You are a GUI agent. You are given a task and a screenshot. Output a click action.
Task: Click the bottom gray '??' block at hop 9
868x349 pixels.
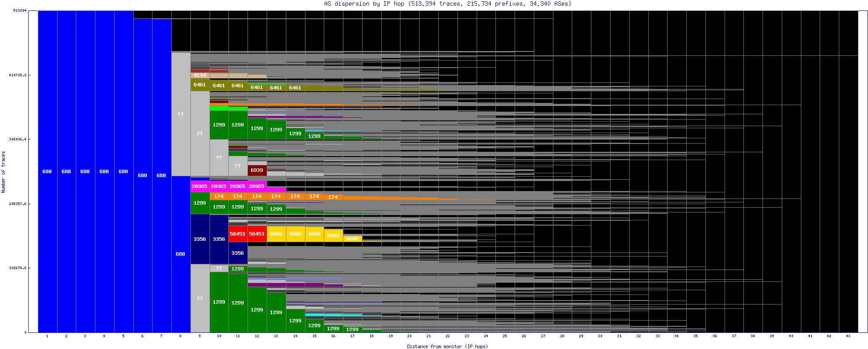coord(200,298)
